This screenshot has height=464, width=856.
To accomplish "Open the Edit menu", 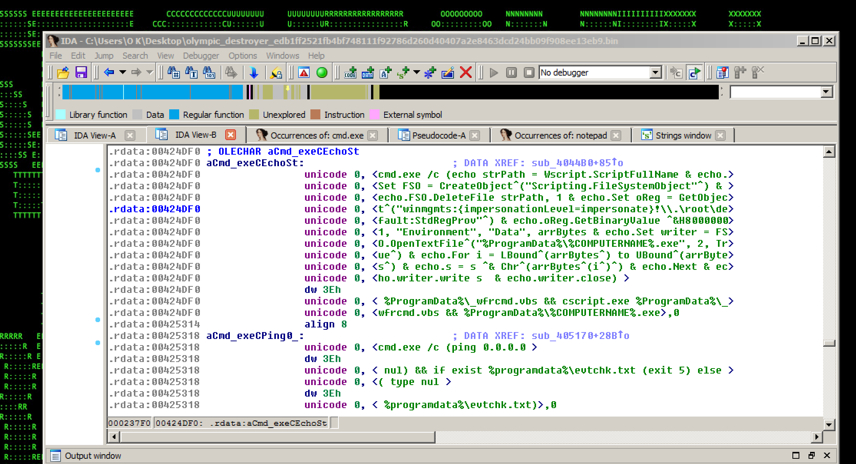I will coord(78,56).
